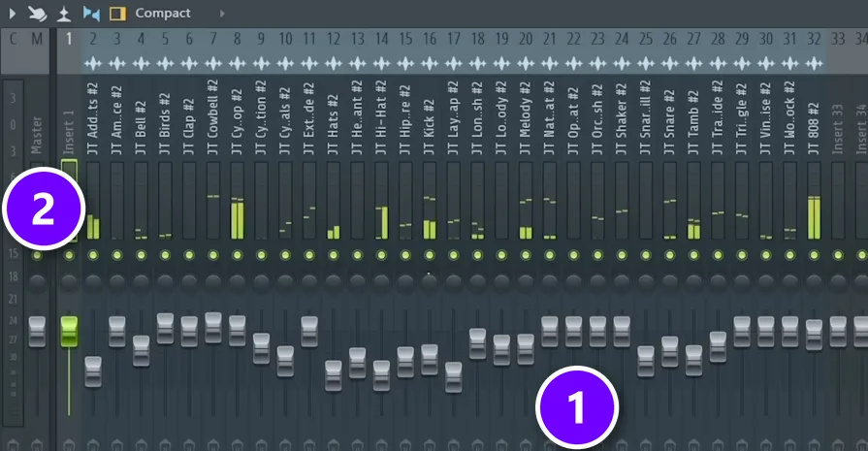Mute the JT Melody #2 track
The image size is (868, 451).
(x=526, y=255)
